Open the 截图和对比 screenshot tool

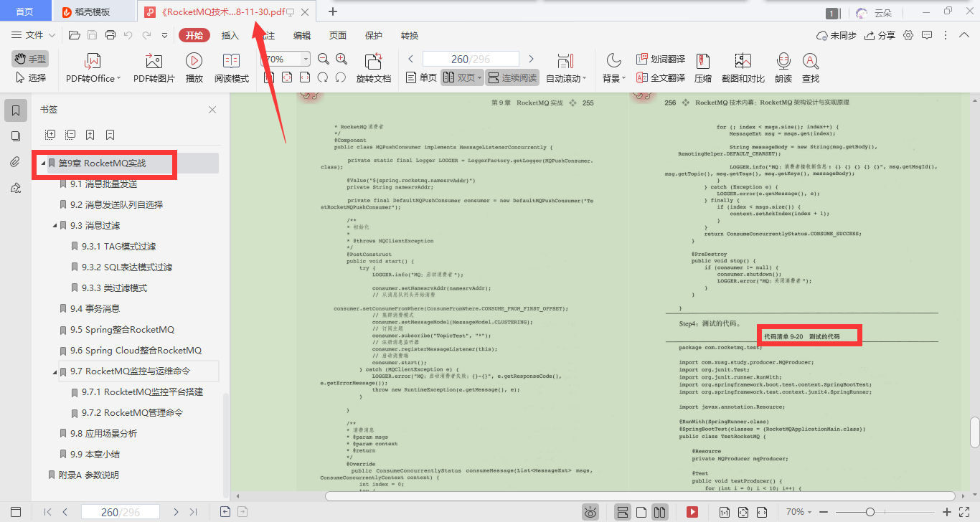click(x=743, y=69)
